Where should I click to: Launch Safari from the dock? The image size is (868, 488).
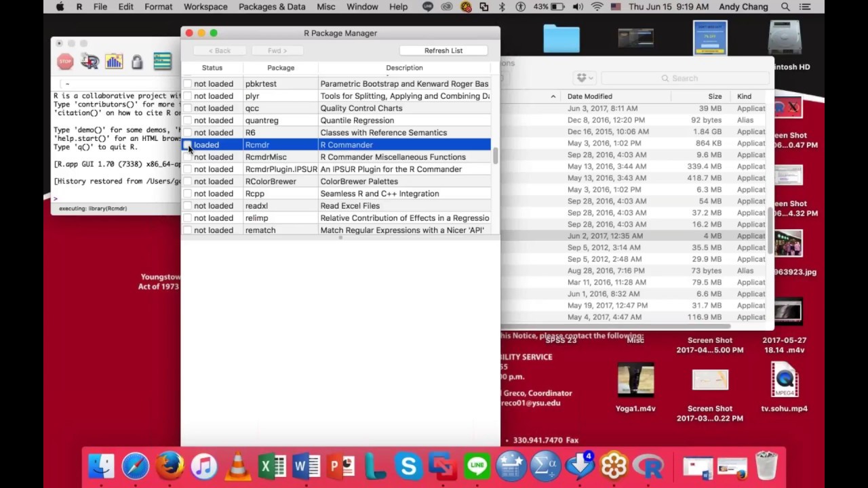click(136, 466)
